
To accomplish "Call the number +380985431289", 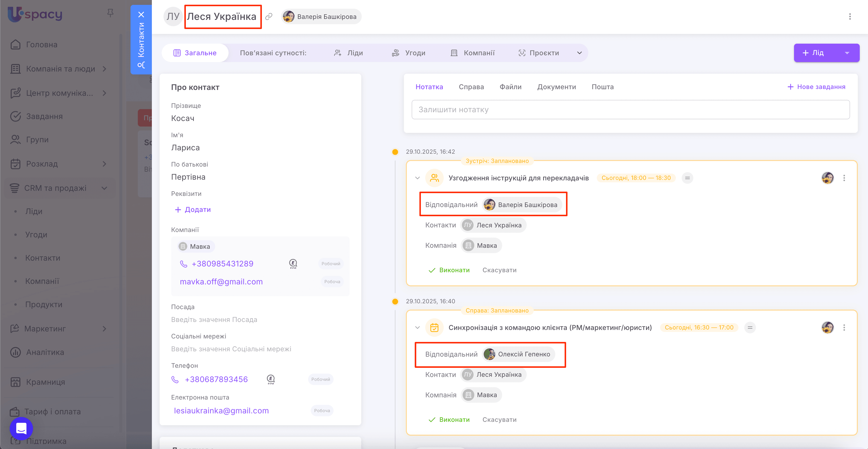I will [222, 264].
